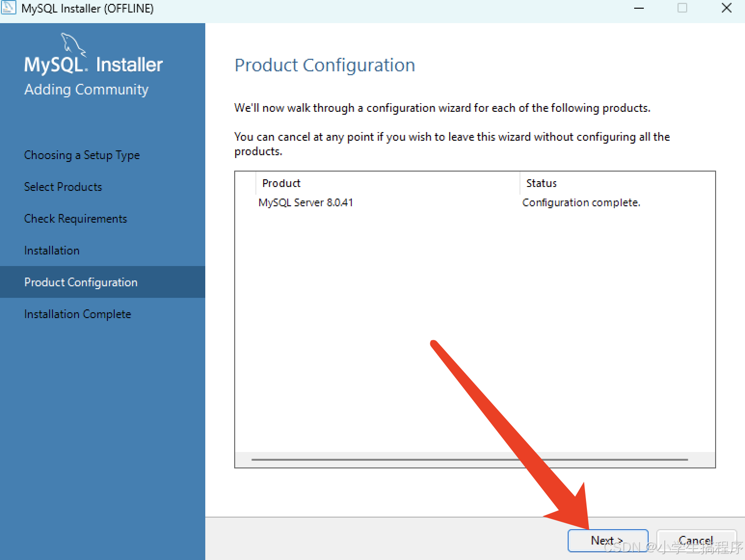
Task: Click the MySQL dolphin logo in sidebar
Action: pyautogui.click(x=73, y=44)
